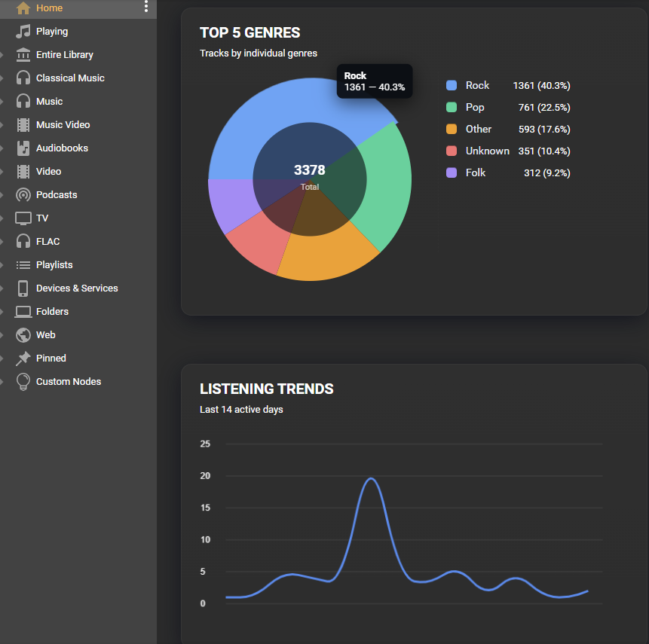Expand the Classical Music node arrow
Viewport: 649px width, 644px height.
(2, 78)
